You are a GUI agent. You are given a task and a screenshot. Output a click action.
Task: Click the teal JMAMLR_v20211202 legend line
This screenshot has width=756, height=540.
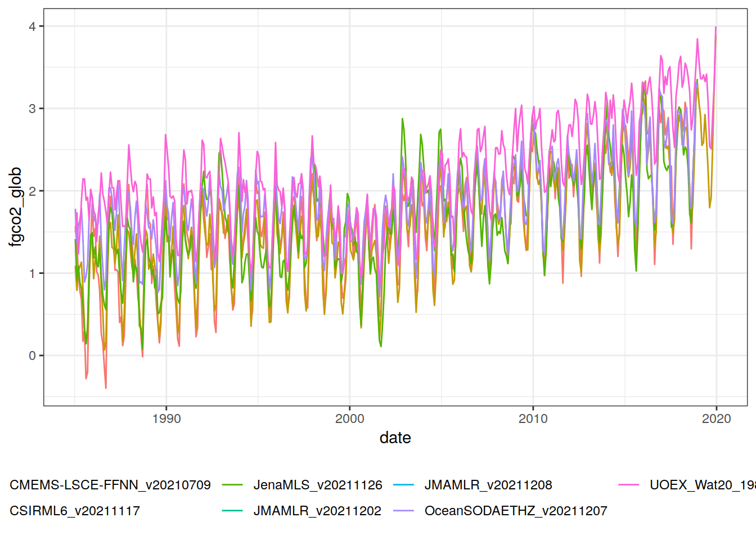click(232, 511)
